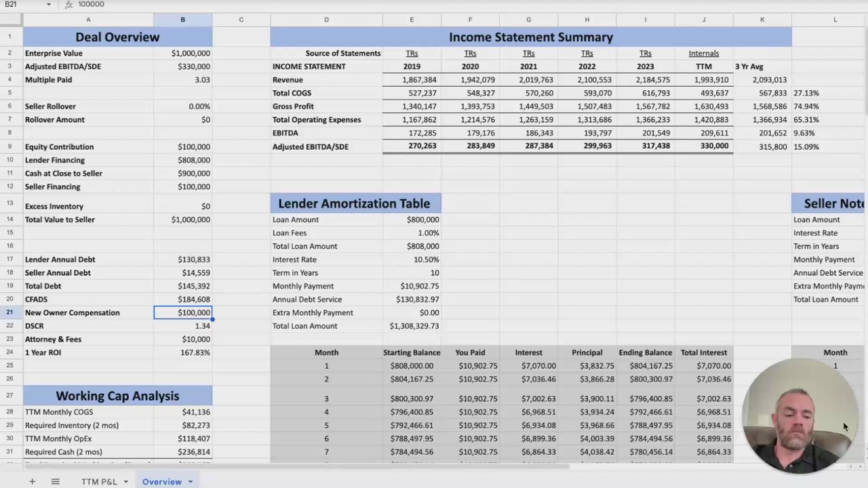Click the 2019 Revenue value 1,867,384
The image size is (868, 488).
[412, 80]
